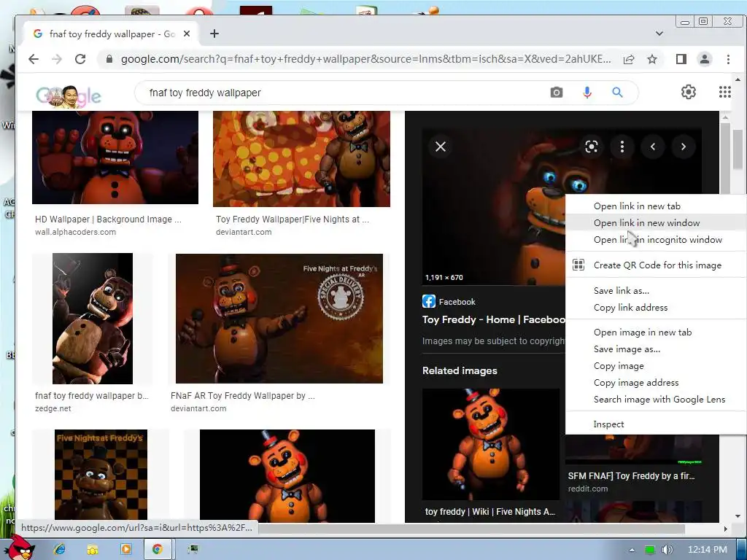Open Chrome three-dot menu

(728, 59)
